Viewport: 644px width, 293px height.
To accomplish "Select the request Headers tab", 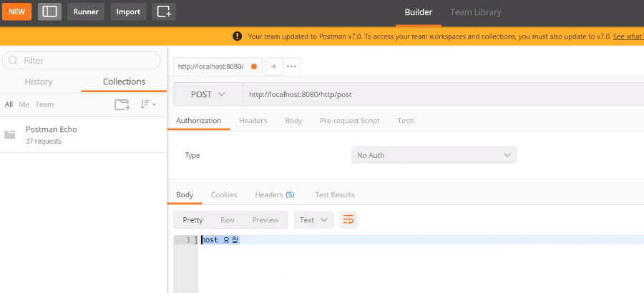I will [x=253, y=121].
